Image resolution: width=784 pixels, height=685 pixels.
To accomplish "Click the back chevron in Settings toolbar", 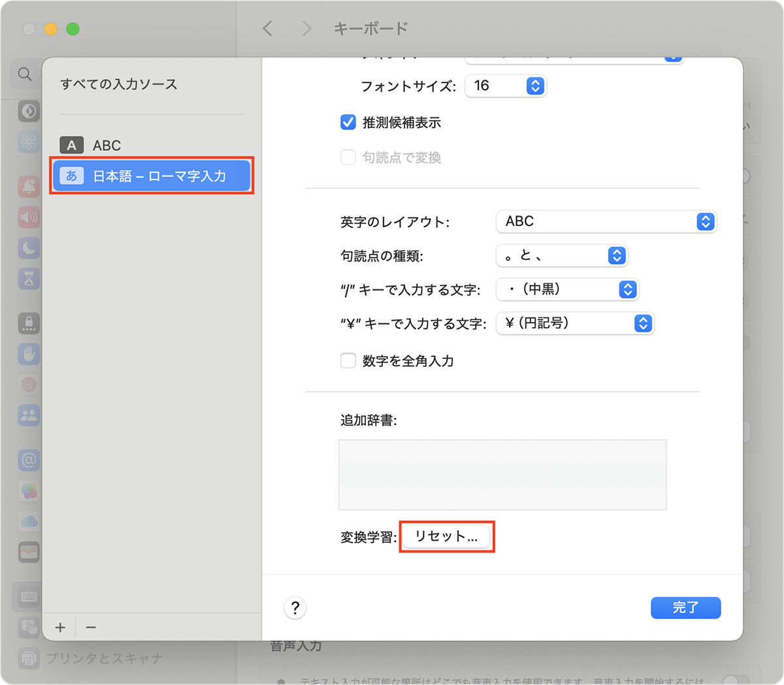I will (x=267, y=28).
